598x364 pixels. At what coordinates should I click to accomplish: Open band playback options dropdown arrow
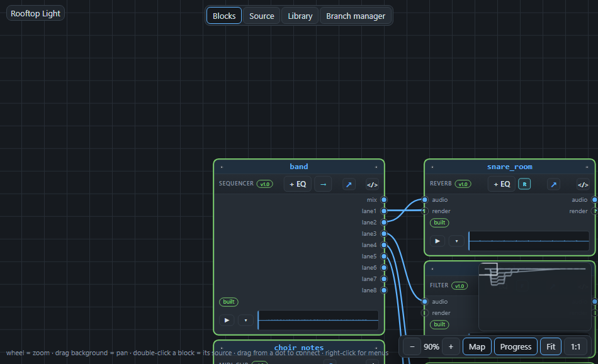(x=245, y=320)
